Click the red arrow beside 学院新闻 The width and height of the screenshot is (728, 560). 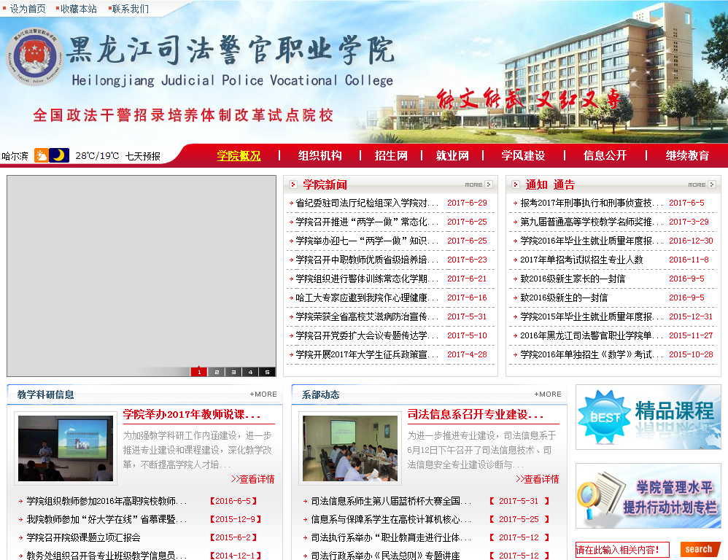tap(293, 184)
